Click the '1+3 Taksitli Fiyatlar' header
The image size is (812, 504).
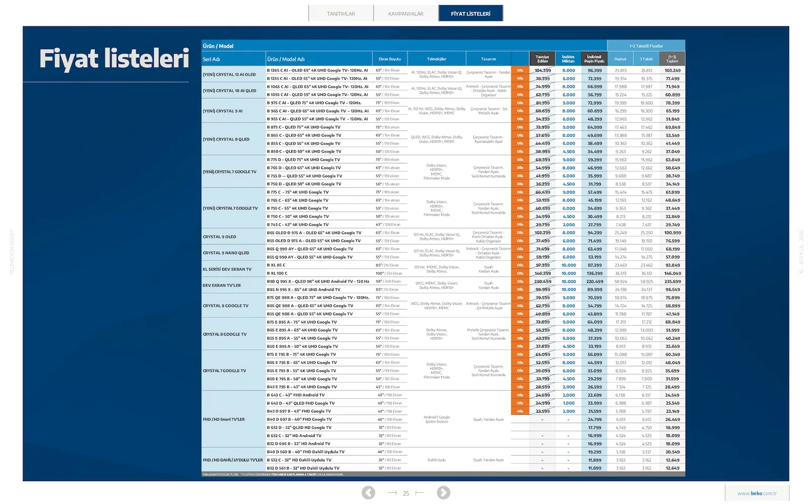click(646, 46)
